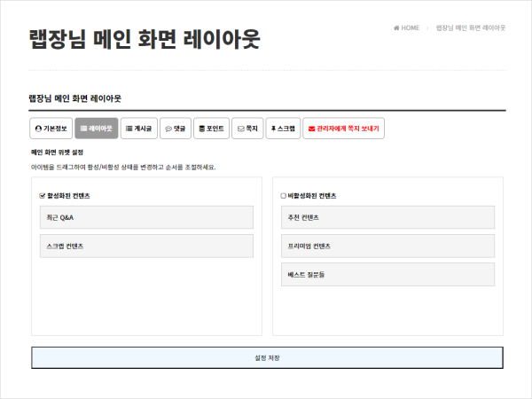Click 랩장님 메인 화면 레이아웃 breadcrumb text

click(x=471, y=27)
